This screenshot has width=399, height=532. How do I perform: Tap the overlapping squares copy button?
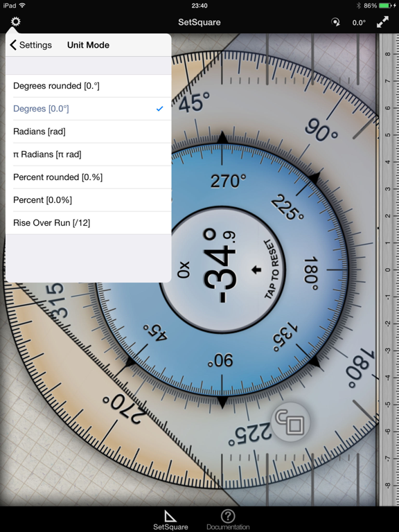(290, 422)
